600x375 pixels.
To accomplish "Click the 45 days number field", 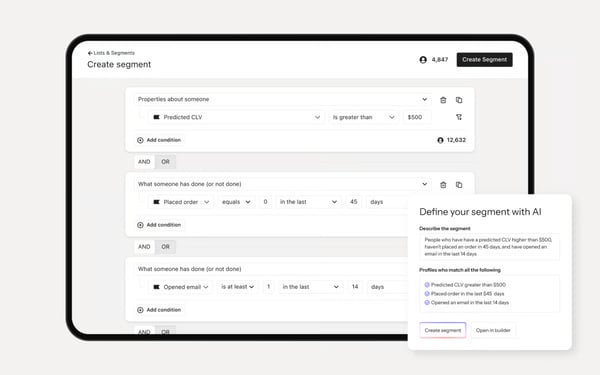I will click(x=354, y=202).
